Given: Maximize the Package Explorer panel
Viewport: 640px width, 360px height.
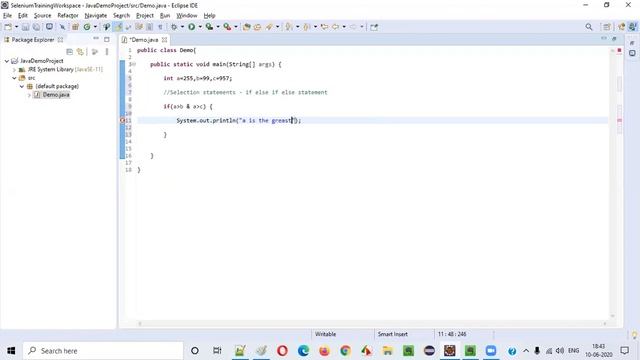Looking at the screenshot, I should coord(107,39).
